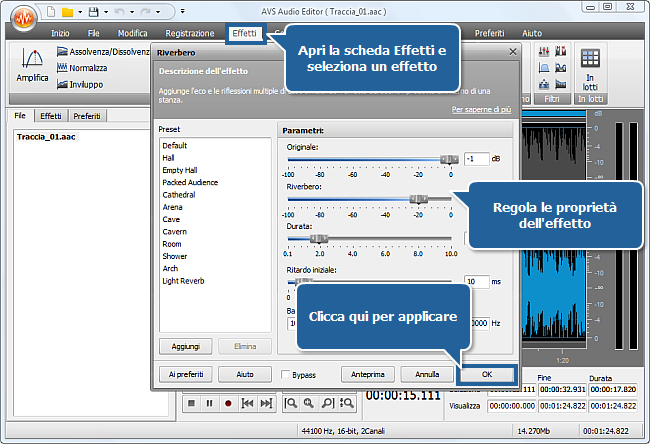
Task: Click the Undo arrow in quick access toolbar
Action: pos(119,12)
